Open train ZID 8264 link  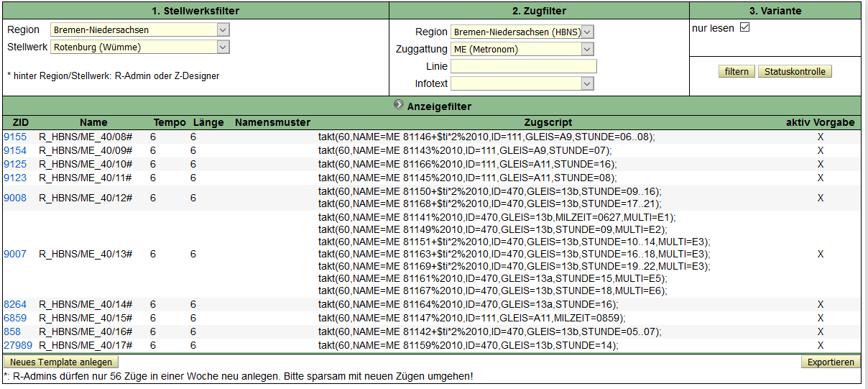(15, 304)
